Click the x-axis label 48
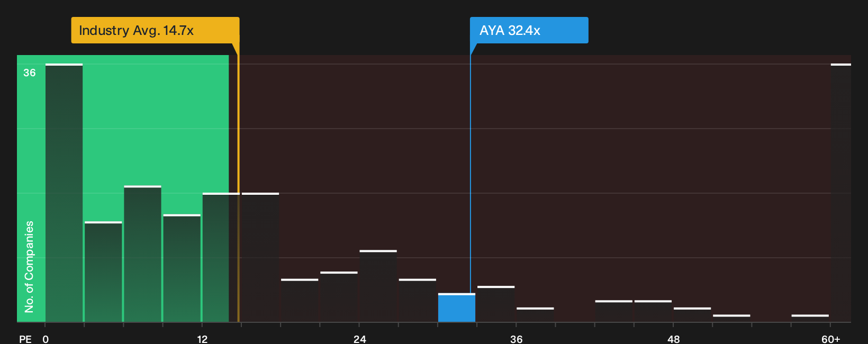The width and height of the screenshot is (868, 344). 673,339
